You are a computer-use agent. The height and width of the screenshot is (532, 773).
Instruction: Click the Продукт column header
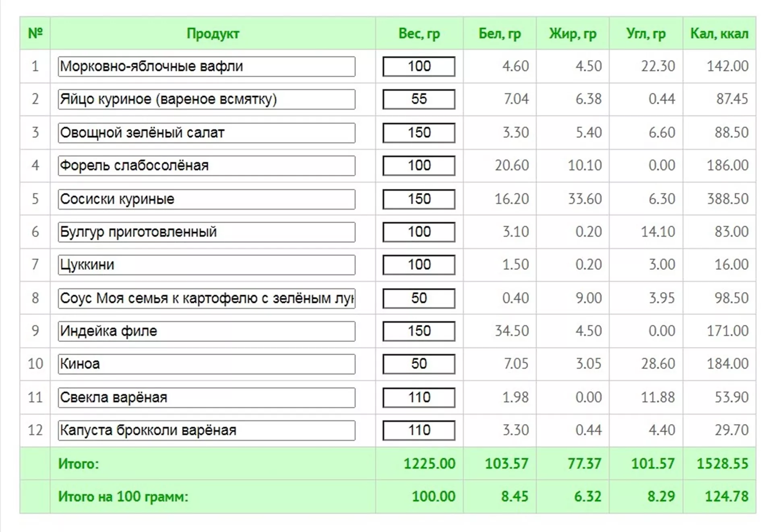point(213,33)
